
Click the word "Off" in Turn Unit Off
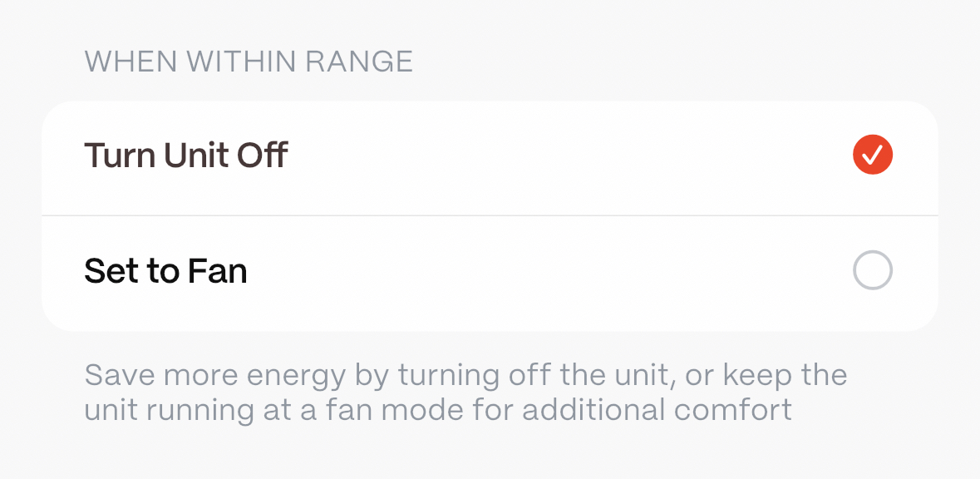(263, 156)
